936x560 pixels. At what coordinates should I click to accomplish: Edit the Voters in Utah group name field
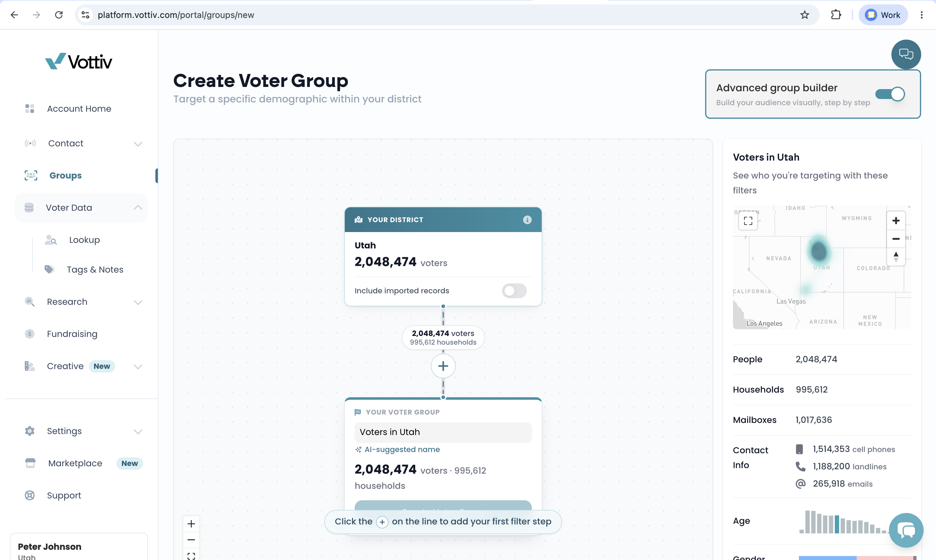pyautogui.click(x=443, y=432)
